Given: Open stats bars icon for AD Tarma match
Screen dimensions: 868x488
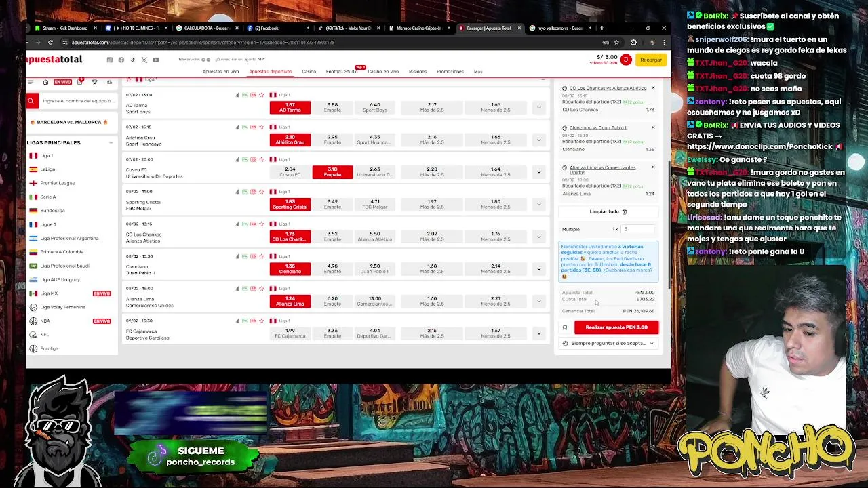Looking at the screenshot, I should (237, 95).
